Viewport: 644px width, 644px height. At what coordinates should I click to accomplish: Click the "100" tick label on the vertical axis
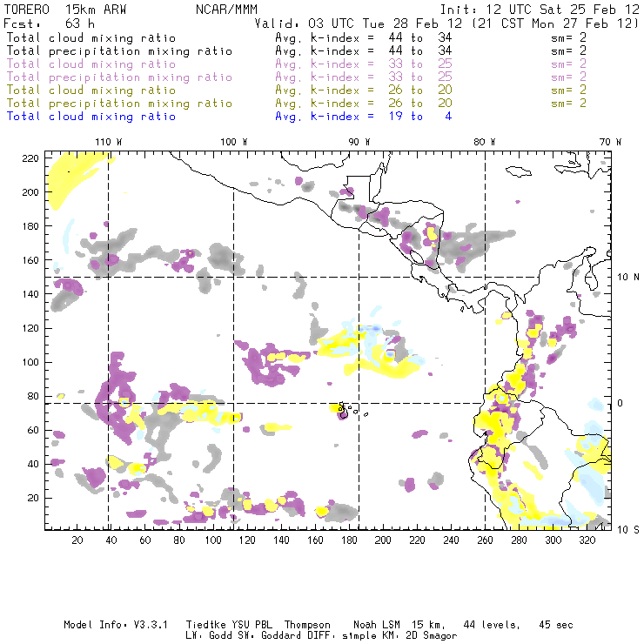pos(30,362)
